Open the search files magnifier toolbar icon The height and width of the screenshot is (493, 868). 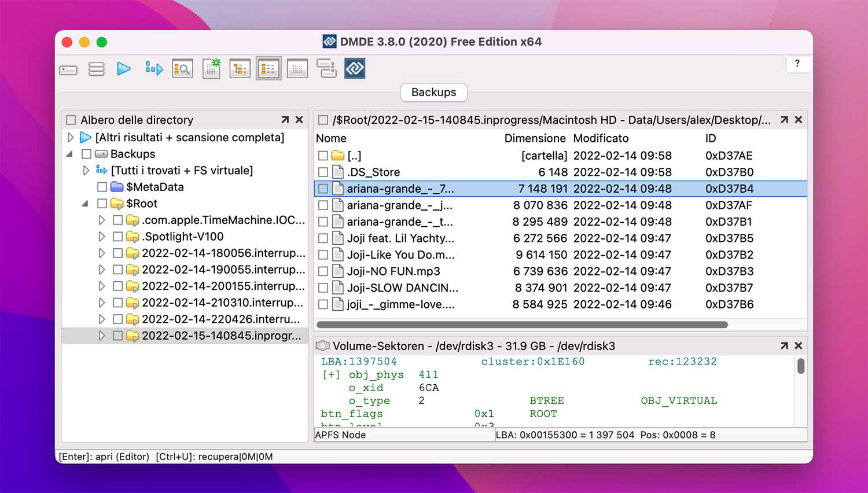click(x=183, y=69)
